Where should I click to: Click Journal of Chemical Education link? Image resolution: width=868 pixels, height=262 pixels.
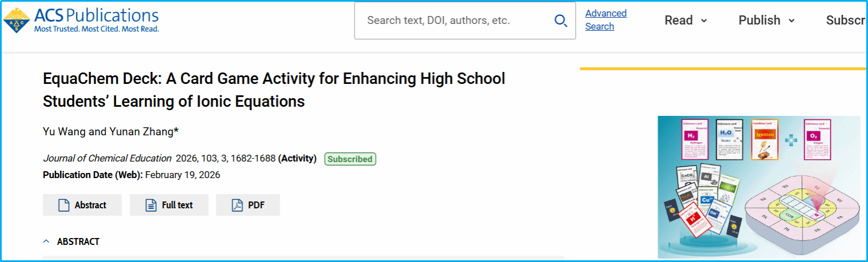tap(107, 158)
